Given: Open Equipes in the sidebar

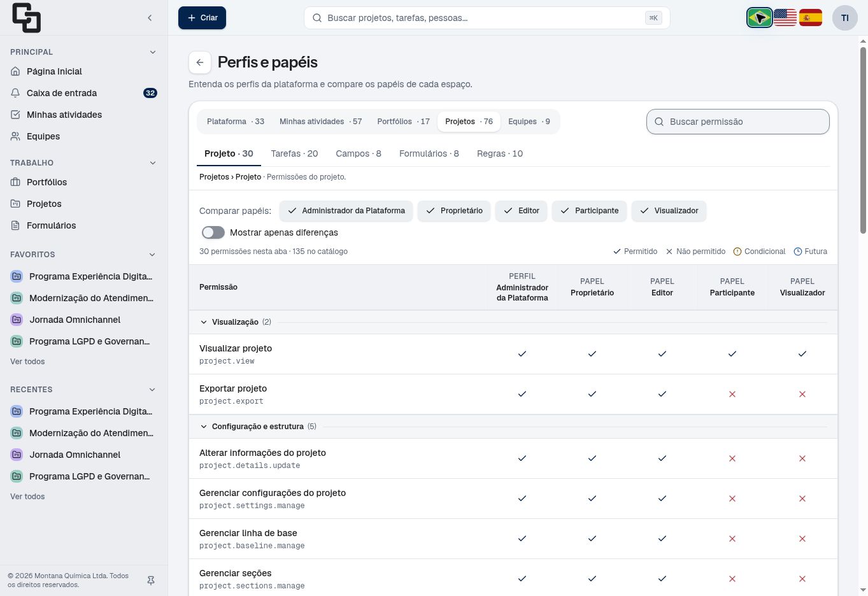Looking at the screenshot, I should click(x=83, y=136).
